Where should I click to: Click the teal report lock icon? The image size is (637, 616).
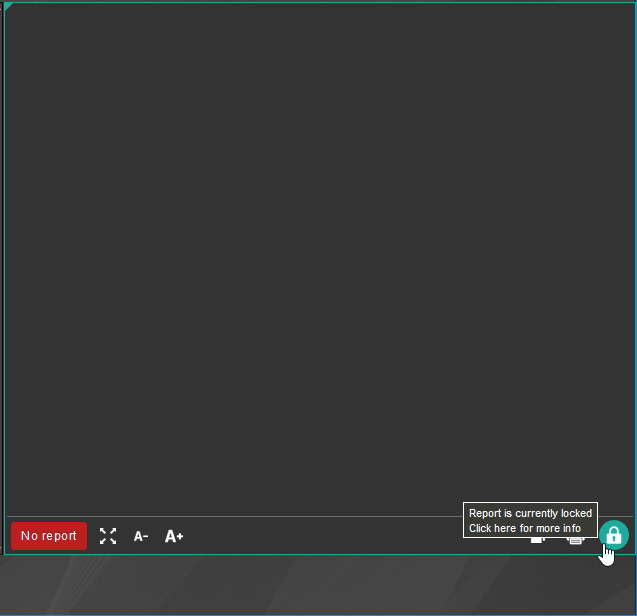point(614,535)
